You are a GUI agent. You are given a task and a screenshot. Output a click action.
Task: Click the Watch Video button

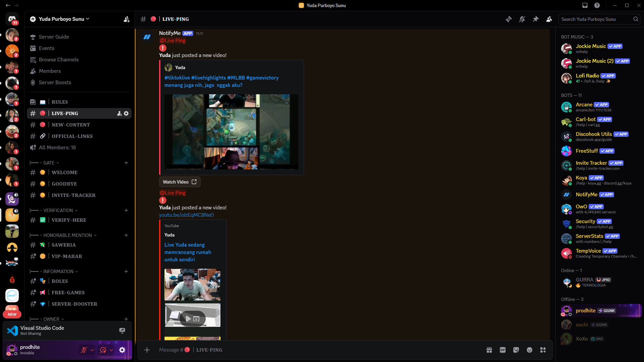click(180, 182)
